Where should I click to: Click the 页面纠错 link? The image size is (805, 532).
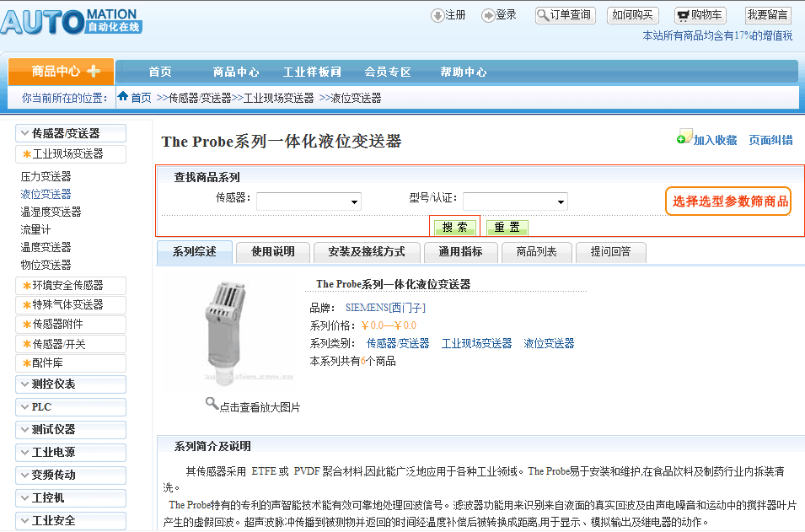click(770, 140)
